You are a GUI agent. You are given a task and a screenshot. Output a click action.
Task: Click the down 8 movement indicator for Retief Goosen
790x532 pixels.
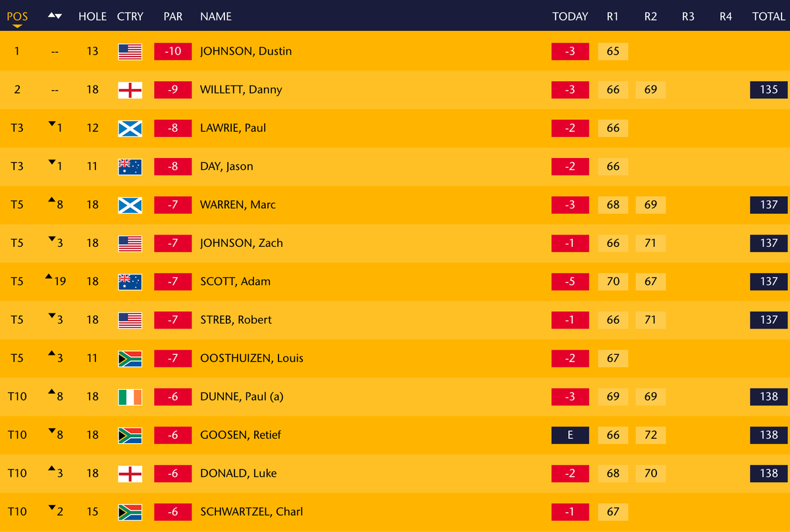tap(55, 434)
